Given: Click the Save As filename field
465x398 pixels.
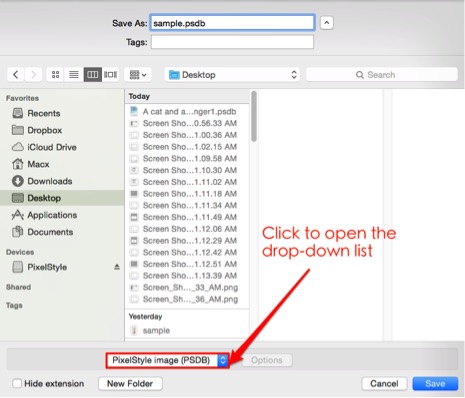Looking at the screenshot, I should pos(232,23).
